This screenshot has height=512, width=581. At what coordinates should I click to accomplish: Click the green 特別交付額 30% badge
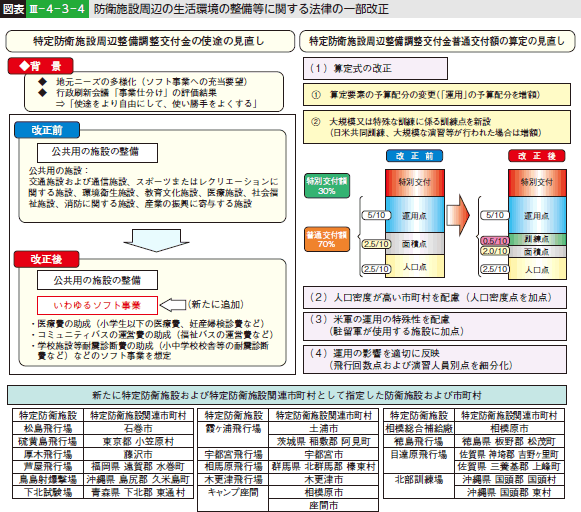tap(327, 186)
